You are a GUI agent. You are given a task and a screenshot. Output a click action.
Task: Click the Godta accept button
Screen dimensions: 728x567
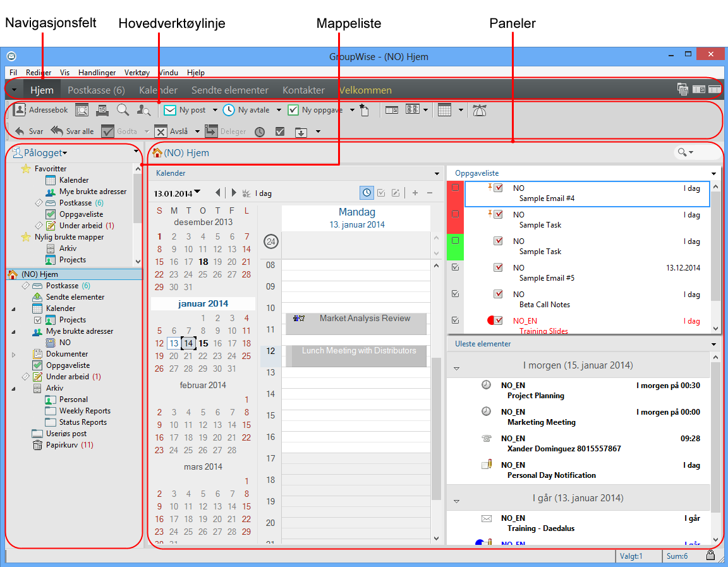tap(119, 131)
